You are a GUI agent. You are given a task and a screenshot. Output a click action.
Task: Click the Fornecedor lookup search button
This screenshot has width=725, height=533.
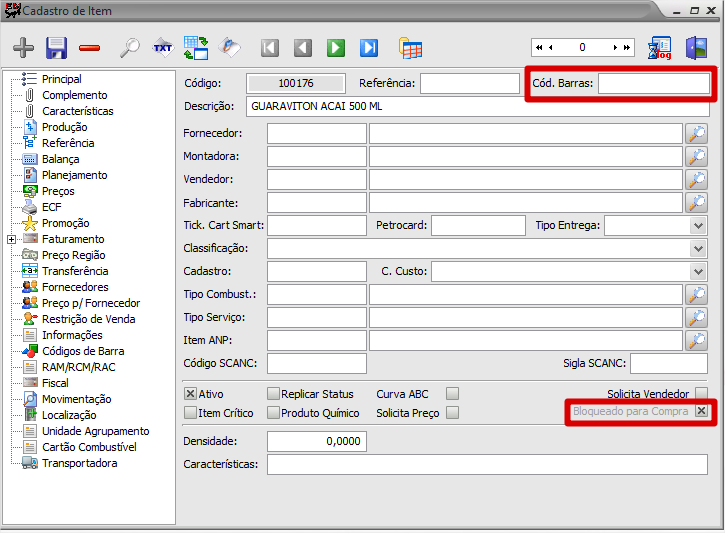pos(697,134)
